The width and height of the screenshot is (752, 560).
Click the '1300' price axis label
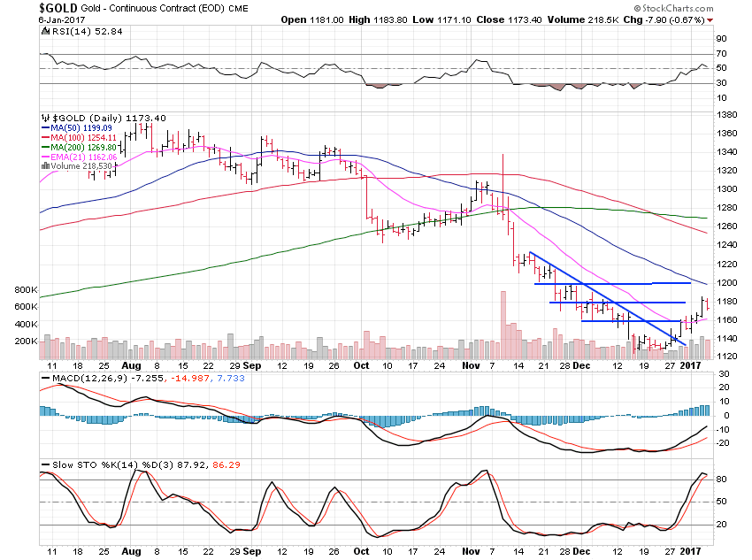(726, 189)
